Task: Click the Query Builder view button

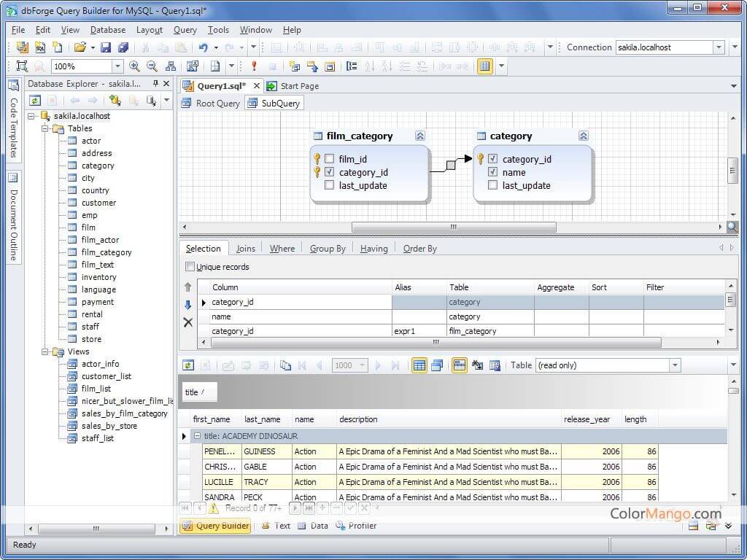Action: [x=215, y=525]
